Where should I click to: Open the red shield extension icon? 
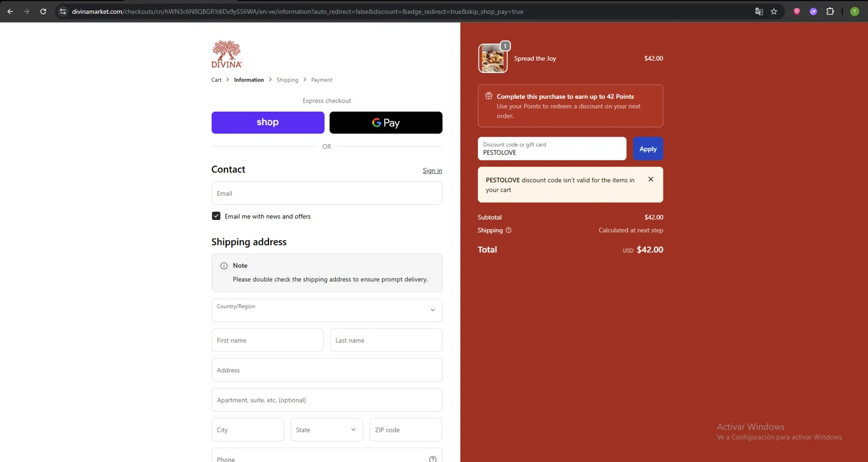[797, 11]
